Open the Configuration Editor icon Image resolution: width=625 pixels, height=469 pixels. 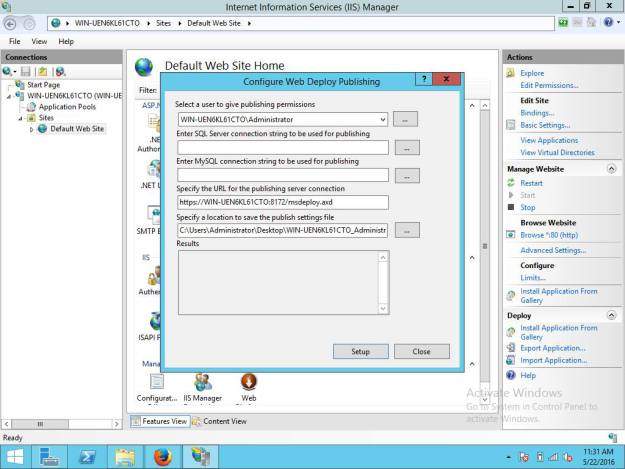(157, 388)
